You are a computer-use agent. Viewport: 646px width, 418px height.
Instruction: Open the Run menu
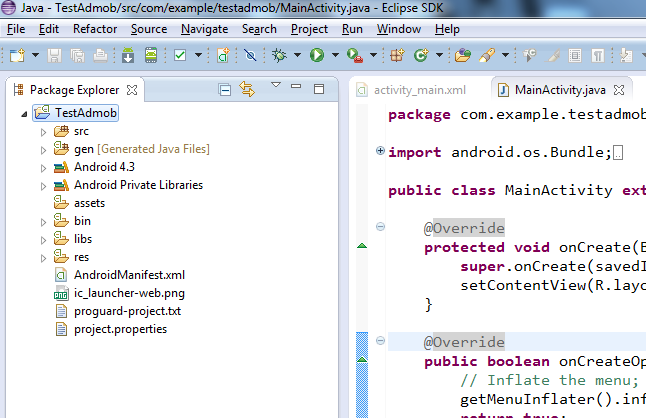(x=352, y=29)
